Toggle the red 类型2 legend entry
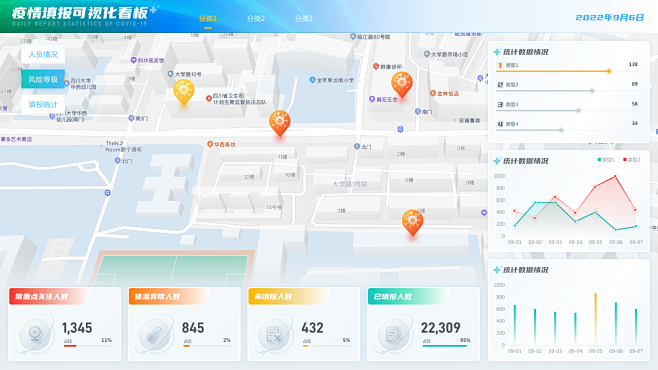The height and width of the screenshot is (370, 658). click(632, 160)
